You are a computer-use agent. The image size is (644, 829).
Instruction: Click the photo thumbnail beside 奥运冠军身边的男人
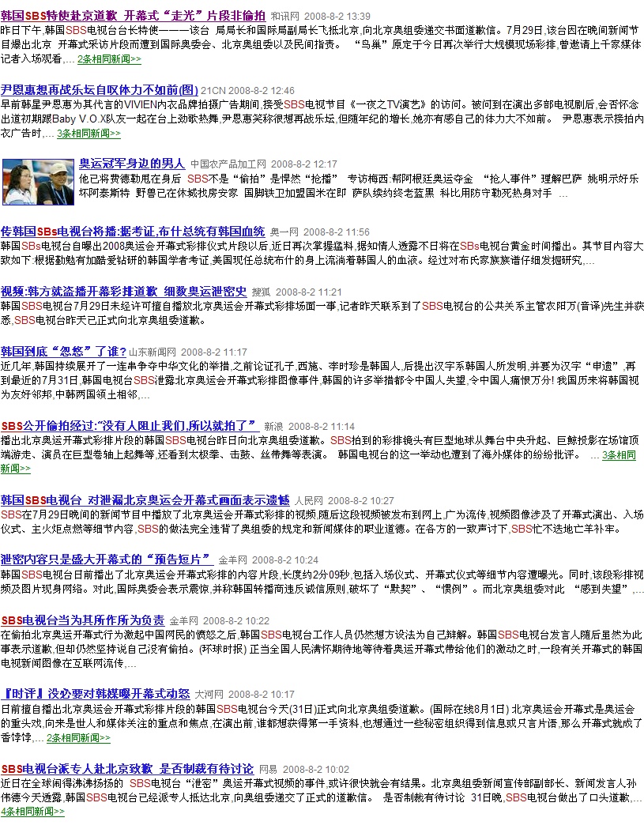[x=38, y=182]
